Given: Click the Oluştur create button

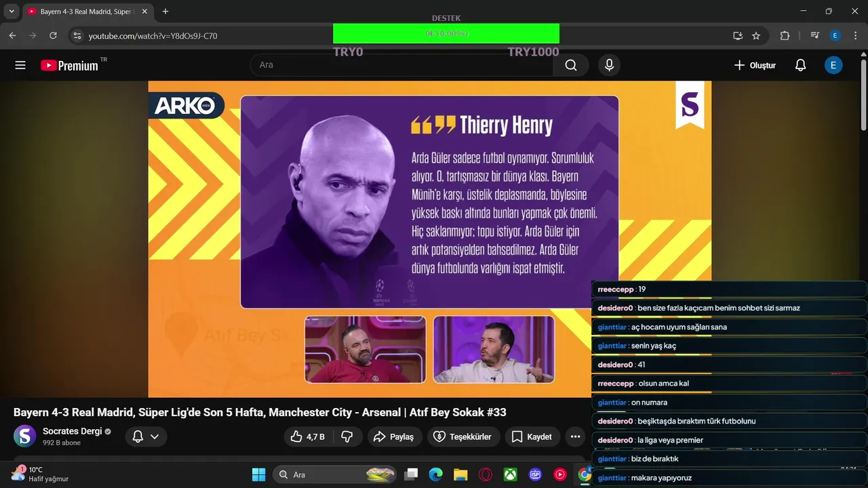Looking at the screenshot, I should (x=755, y=65).
